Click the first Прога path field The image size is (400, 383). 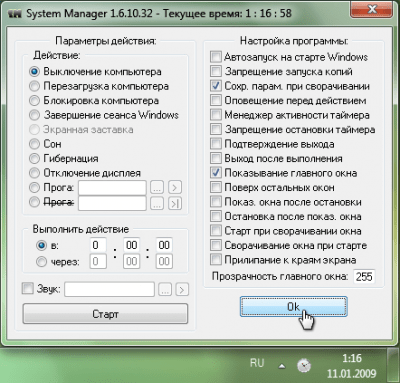coord(112,188)
